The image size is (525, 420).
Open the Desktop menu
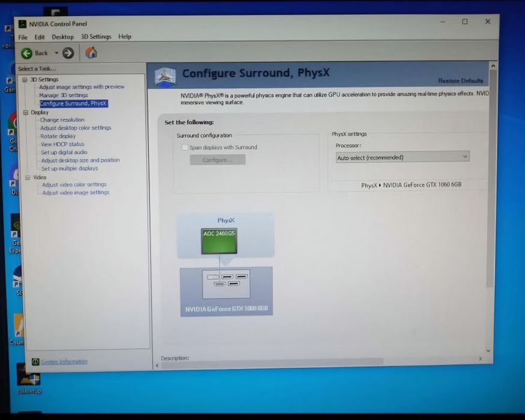tap(62, 37)
